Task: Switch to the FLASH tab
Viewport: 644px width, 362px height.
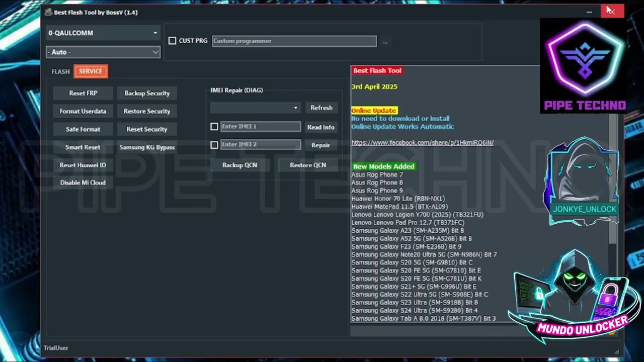Action: 60,71
